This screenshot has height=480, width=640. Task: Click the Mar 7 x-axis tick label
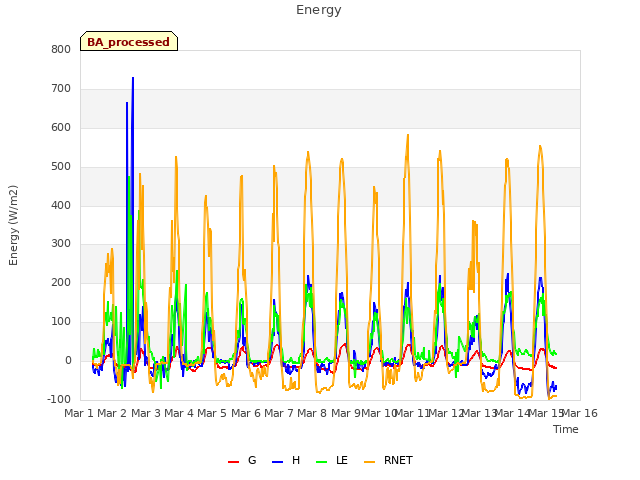279,413
